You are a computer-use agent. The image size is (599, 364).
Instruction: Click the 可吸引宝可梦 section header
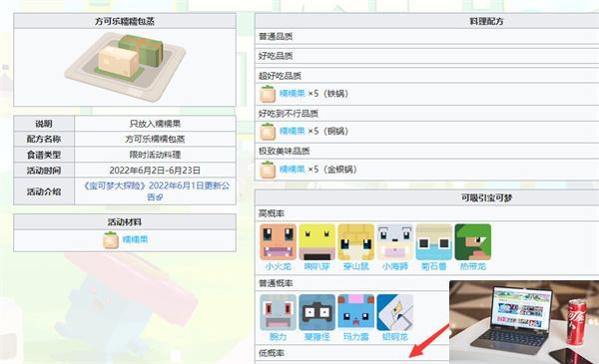(486, 197)
